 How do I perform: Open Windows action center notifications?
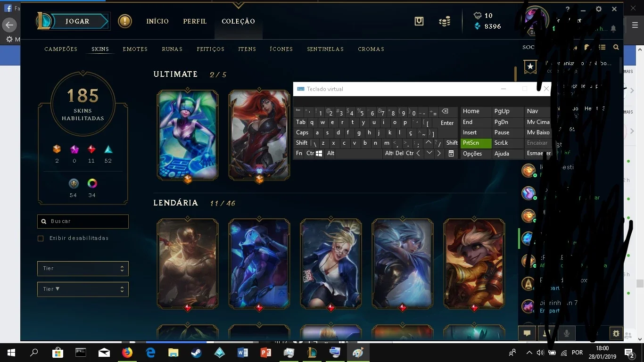(x=629, y=353)
